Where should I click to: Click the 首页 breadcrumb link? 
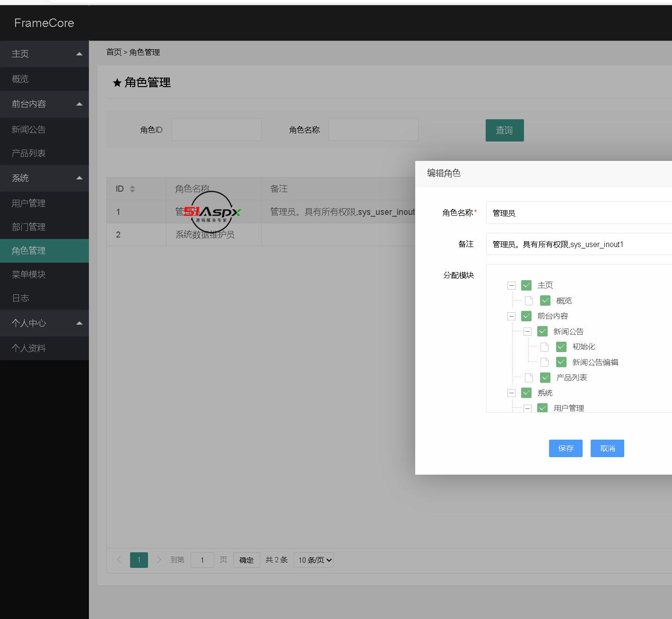pyautogui.click(x=114, y=52)
